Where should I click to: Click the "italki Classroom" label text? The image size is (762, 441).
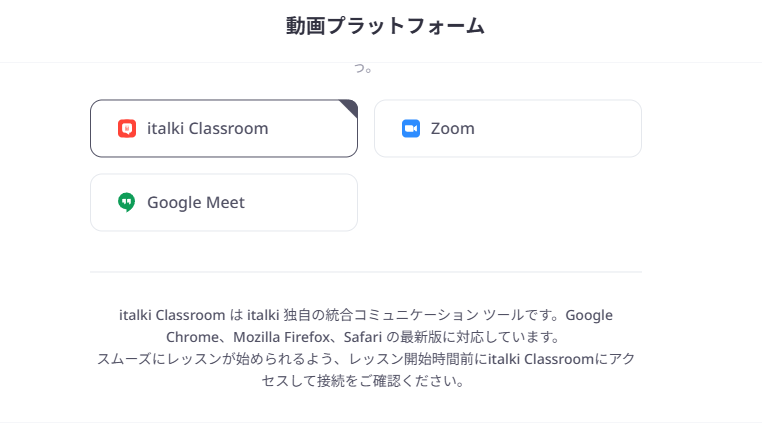(208, 128)
